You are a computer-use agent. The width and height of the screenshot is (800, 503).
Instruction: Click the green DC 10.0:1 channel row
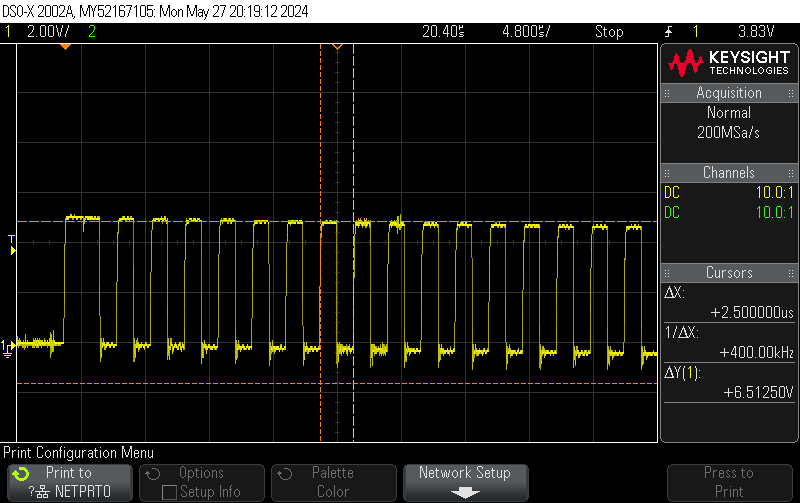point(729,212)
